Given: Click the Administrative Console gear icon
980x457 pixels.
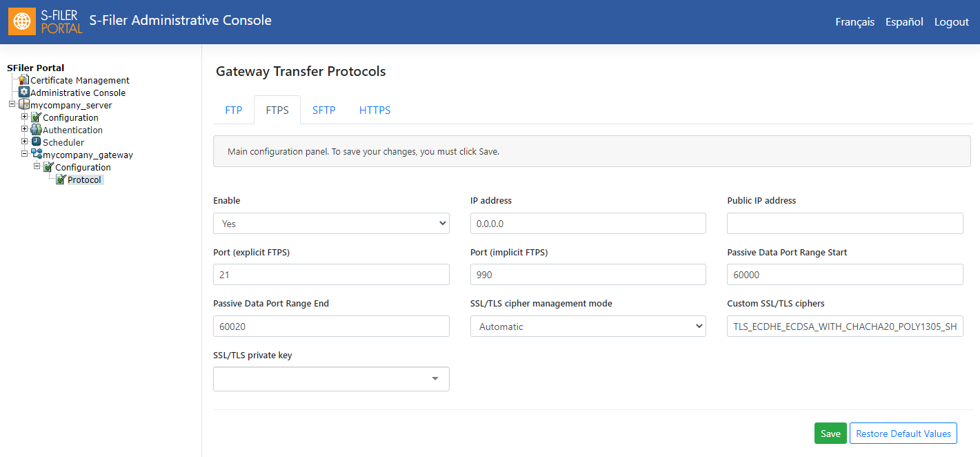Looking at the screenshot, I should coord(24,93).
